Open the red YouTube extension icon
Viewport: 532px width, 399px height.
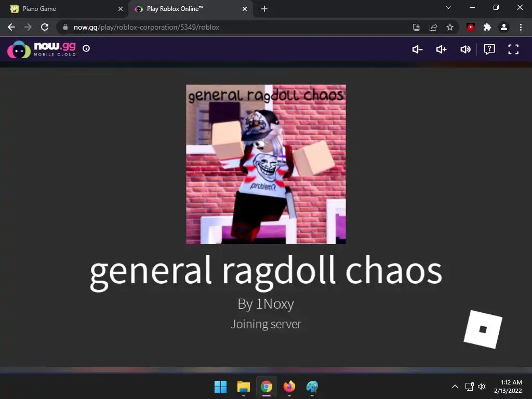[471, 27]
